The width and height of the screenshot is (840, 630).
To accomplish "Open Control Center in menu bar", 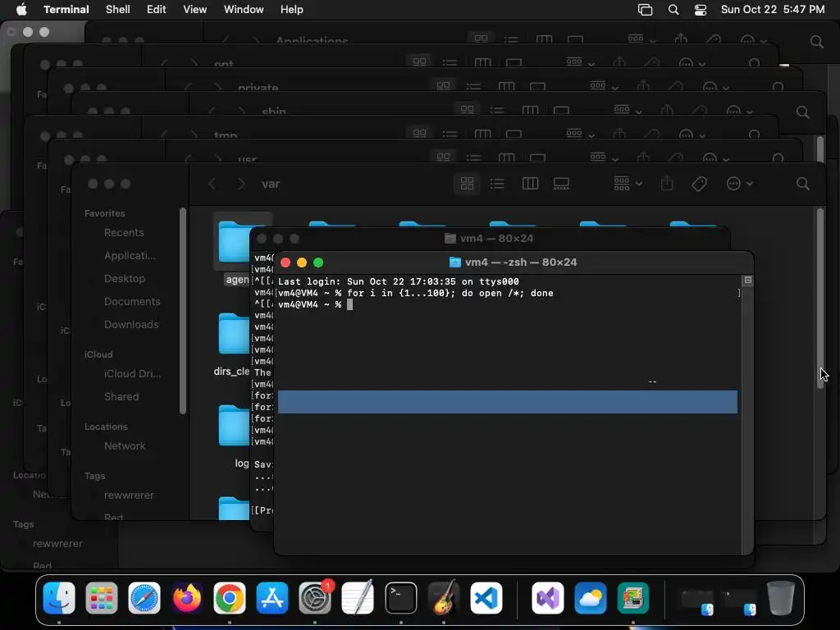I will (x=701, y=10).
